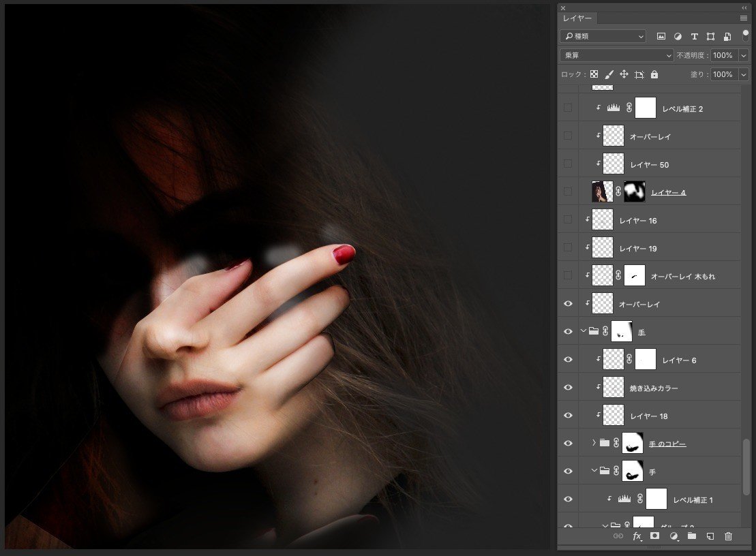Image resolution: width=756 pixels, height=556 pixels.
Task: Select the オーバーレイ 木もれ layer name
Action: (x=682, y=276)
